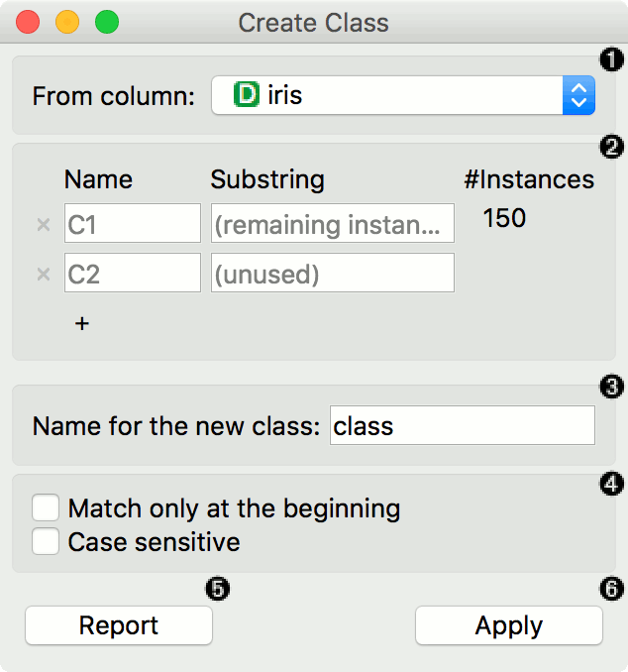Image resolution: width=628 pixels, height=672 pixels.
Task: Focus the C2 name field
Action: pos(133,274)
